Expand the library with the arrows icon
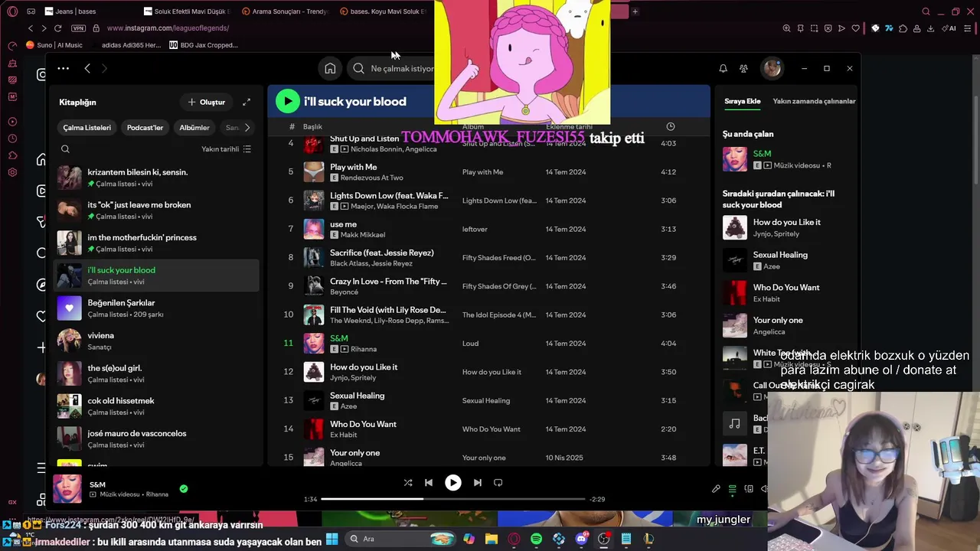The width and height of the screenshot is (980, 551). (247, 102)
